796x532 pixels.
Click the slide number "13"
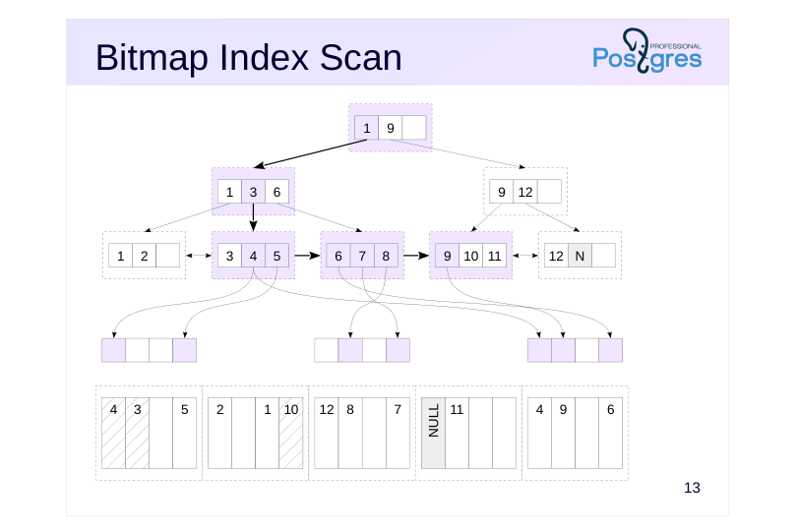692,488
